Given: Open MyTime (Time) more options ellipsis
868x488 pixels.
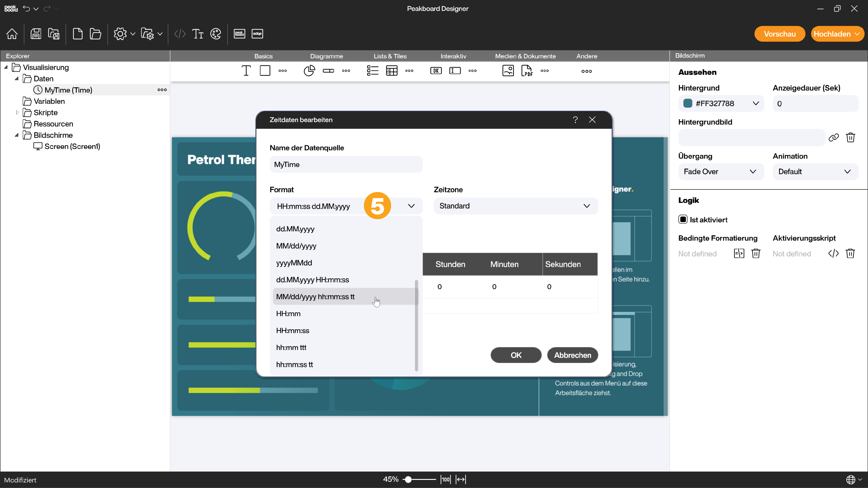Looking at the screenshot, I should coord(162,90).
